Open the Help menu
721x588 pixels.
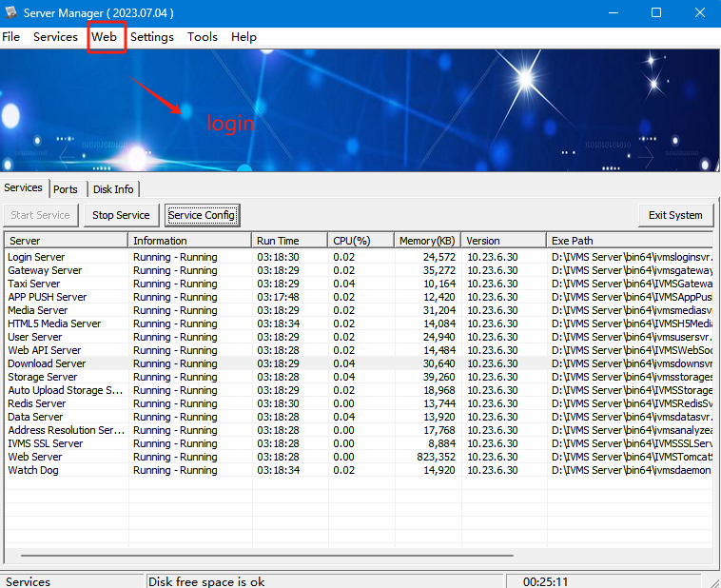[244, 37]
